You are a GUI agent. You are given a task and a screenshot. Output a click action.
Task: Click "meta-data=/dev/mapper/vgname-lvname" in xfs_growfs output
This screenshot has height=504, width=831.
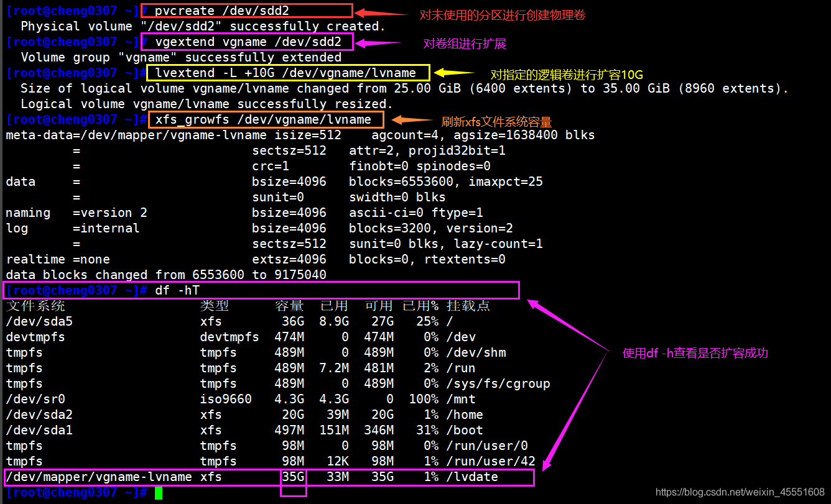[136, 135]
